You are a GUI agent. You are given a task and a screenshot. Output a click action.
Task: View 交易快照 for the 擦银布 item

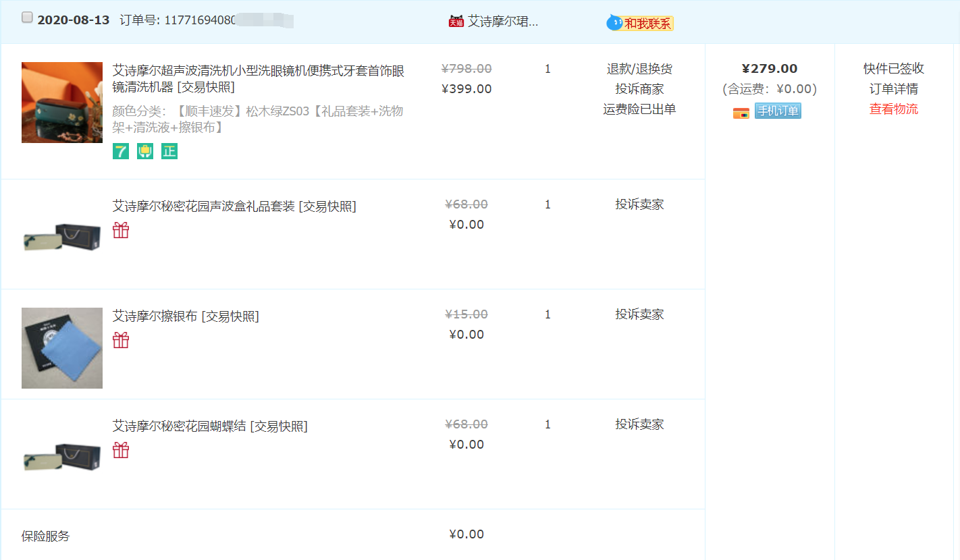tap(230, 316)
